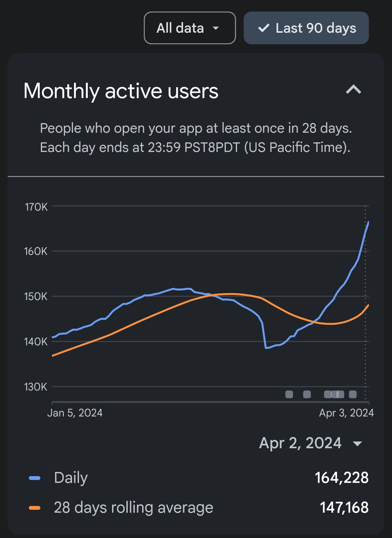Click the lowest dip of the blue line
The image size is (392, 538).
click(266, 348)
